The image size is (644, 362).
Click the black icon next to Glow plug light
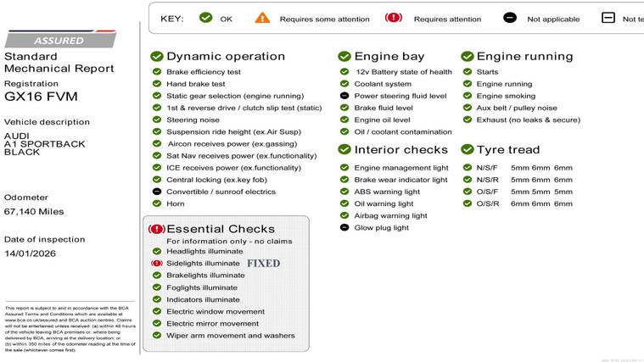(344, 228)
